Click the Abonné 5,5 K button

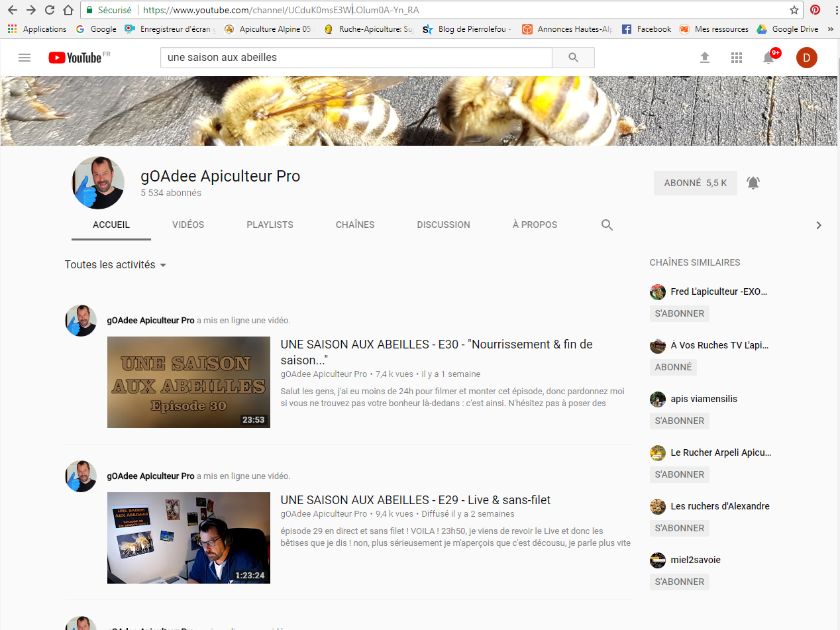tap(696, 183)
